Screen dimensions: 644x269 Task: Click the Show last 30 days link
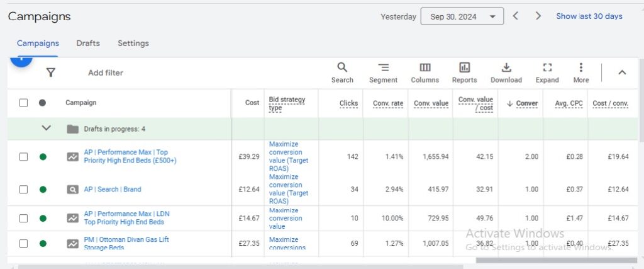click(589, 16)
